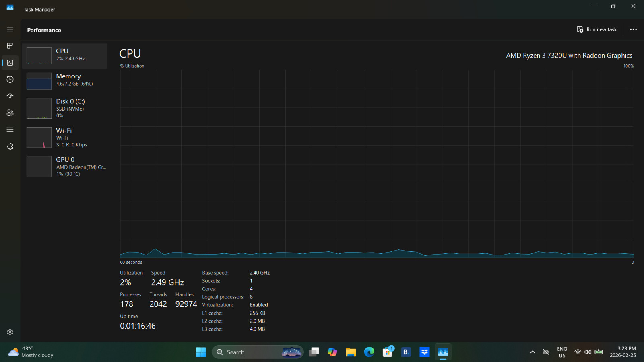644x362 pixels.
Task: Open Task Manager settings gear
Action: click(x=10, y=332)
